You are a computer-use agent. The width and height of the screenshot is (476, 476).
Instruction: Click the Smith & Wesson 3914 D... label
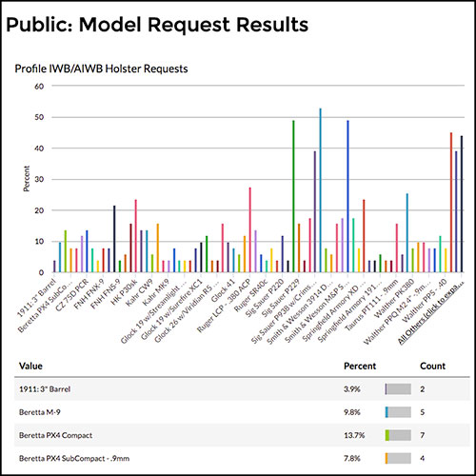pyautogui.click(x=300, y=312)
